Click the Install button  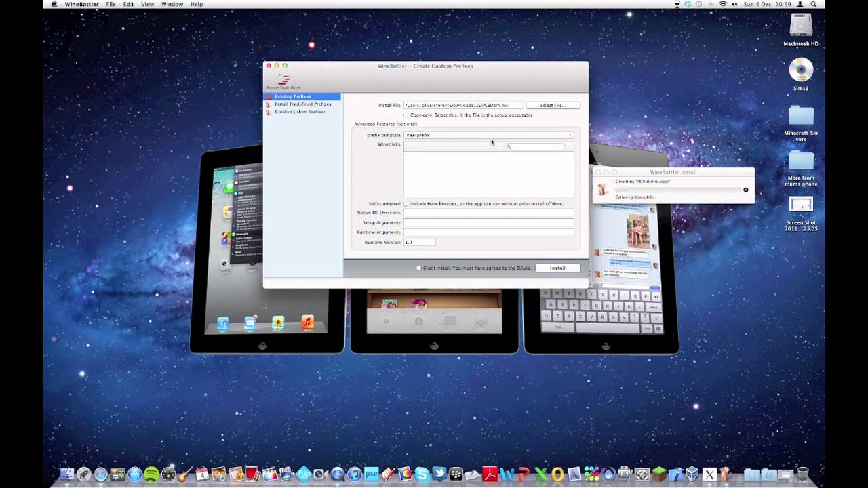pyautogui.click(x=557, y=268)
